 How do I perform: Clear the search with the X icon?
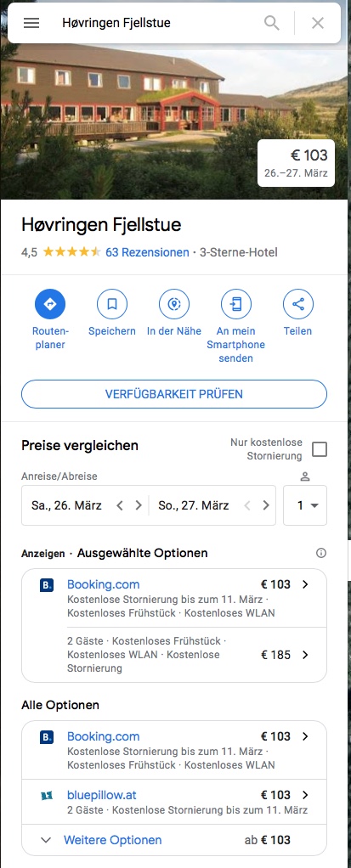tap(318, 23)
